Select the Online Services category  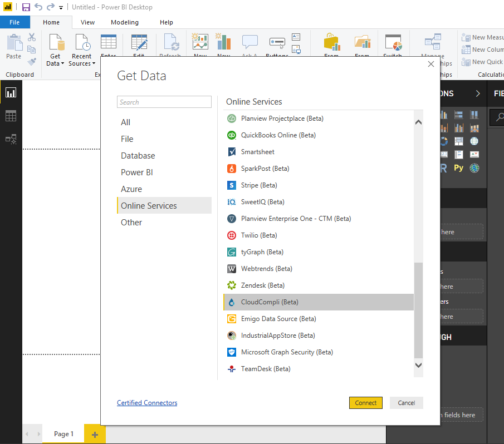click(x=164, y=206)
